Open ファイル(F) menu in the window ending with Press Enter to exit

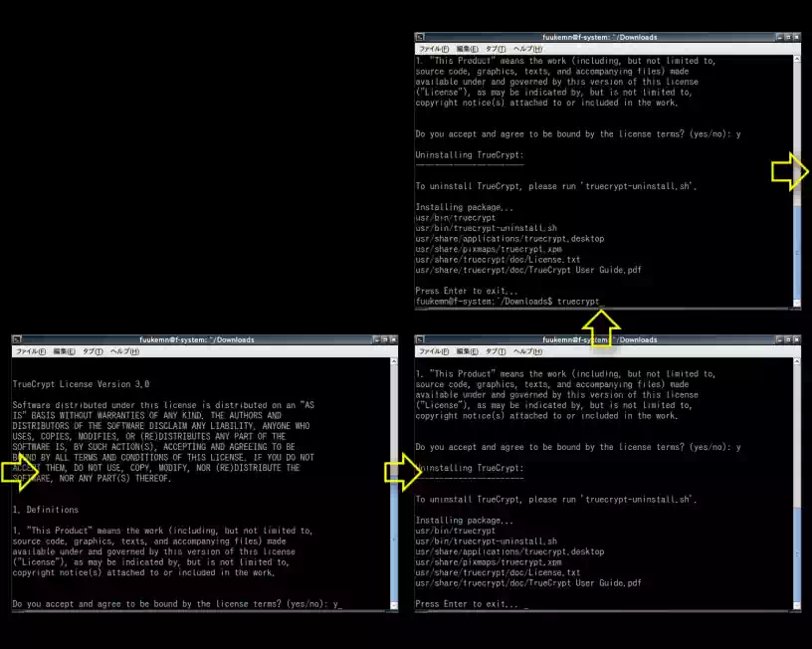[x=434, y=351]
